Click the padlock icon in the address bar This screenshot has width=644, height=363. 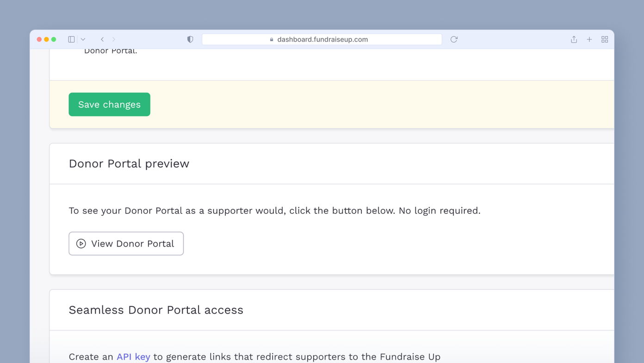tap(271, 39)
